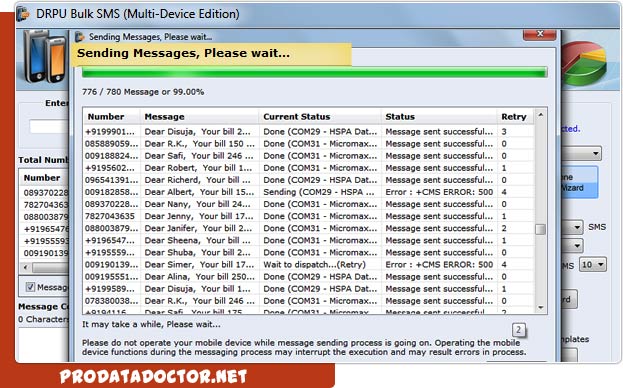Expand the top-right combo box in main window
This screenshot has width=623, height=388.
[581, 153]
